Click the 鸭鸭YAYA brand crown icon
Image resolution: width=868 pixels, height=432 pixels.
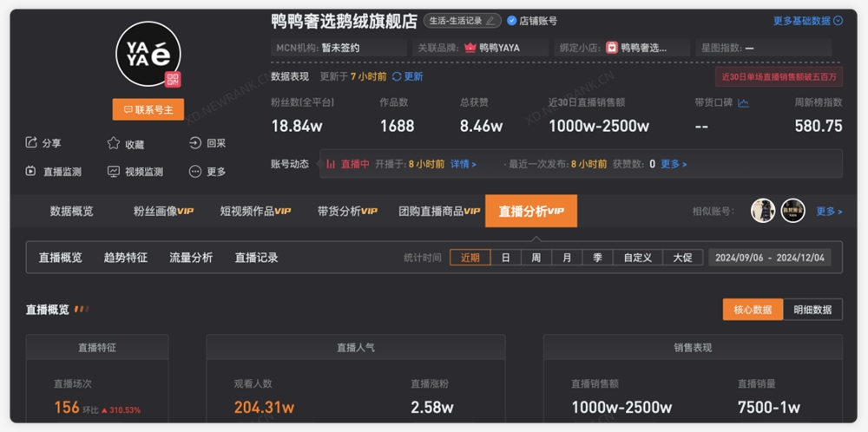470,48
